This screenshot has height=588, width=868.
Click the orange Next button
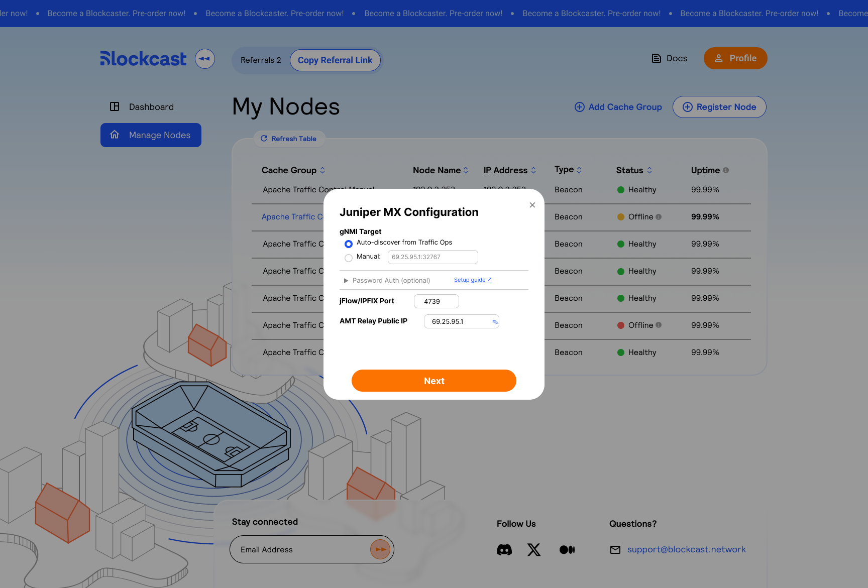(434, 381)
